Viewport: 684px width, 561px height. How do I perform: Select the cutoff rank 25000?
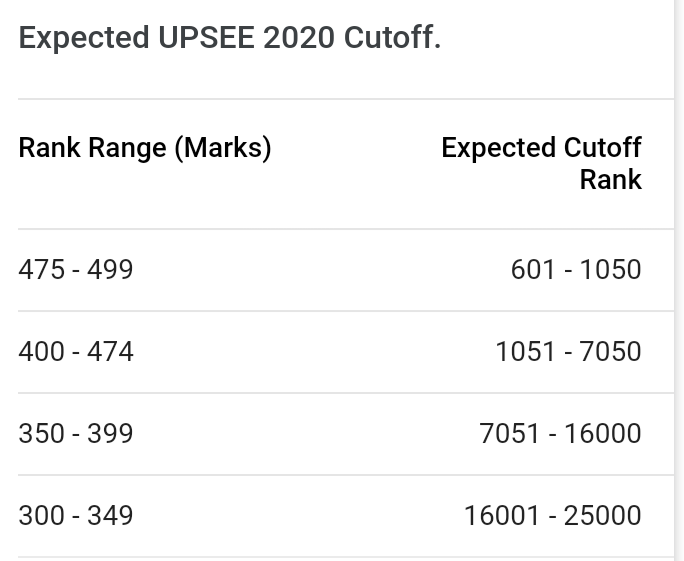(603, 516)
